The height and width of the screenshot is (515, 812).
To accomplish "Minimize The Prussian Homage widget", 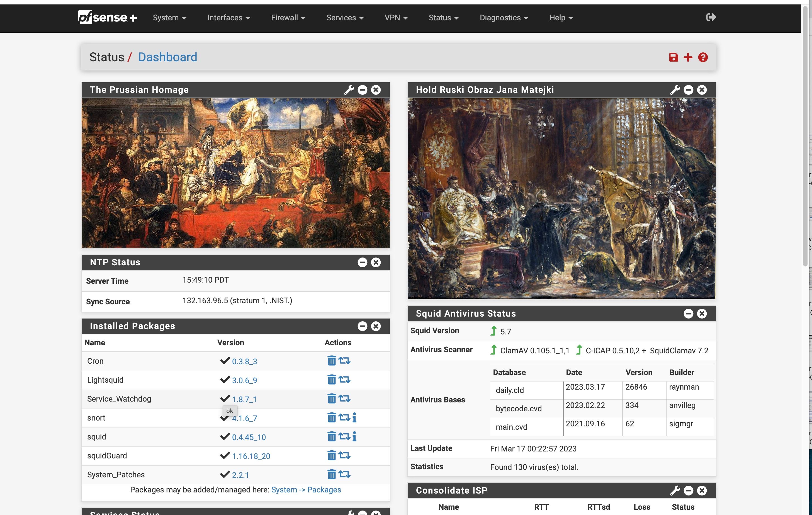I will (x=363, y=90).
